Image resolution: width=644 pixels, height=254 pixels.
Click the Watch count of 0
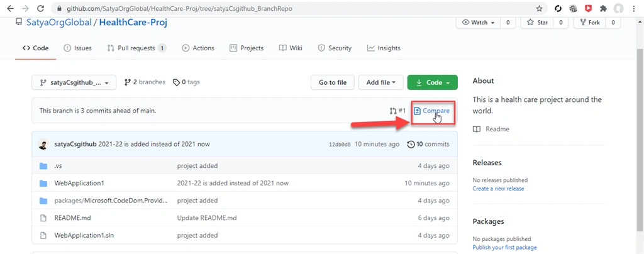[x=508, y=23]
